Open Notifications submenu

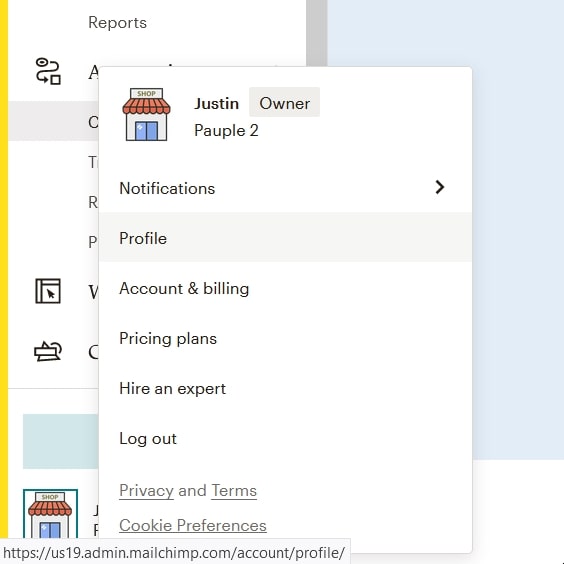(x=285, y=188)
